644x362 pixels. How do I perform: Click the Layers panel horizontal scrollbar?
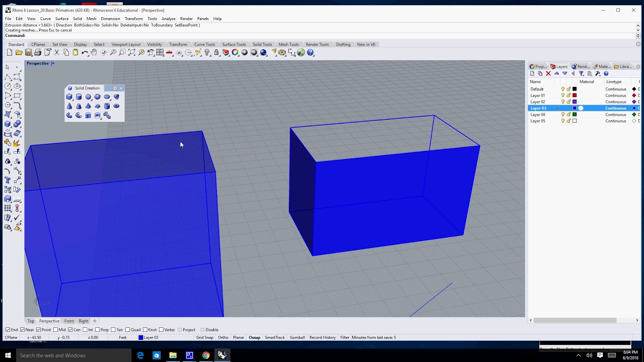pyautogui.click(x=575, y=320)
